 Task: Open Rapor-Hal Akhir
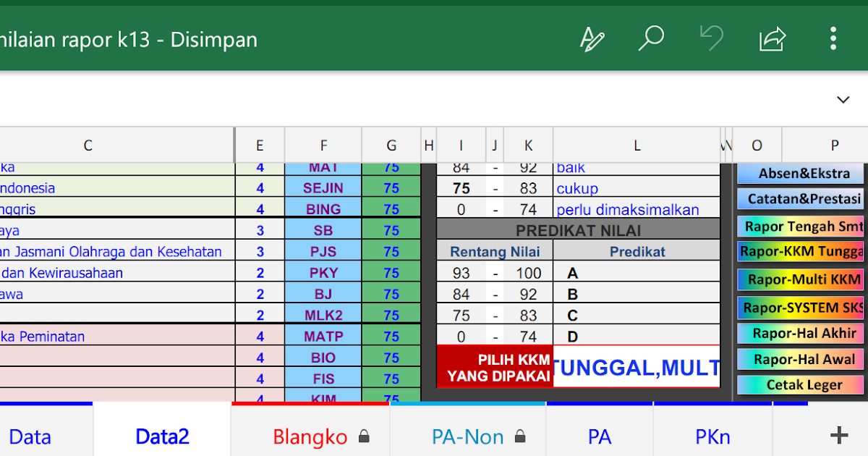pyautogui.click(x=800, y=334)
